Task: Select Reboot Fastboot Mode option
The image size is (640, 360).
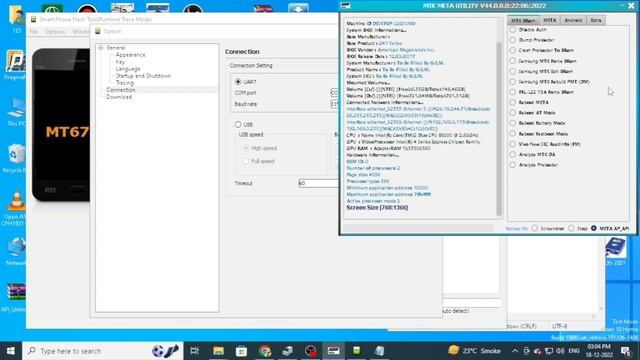Action: point(513,133)
